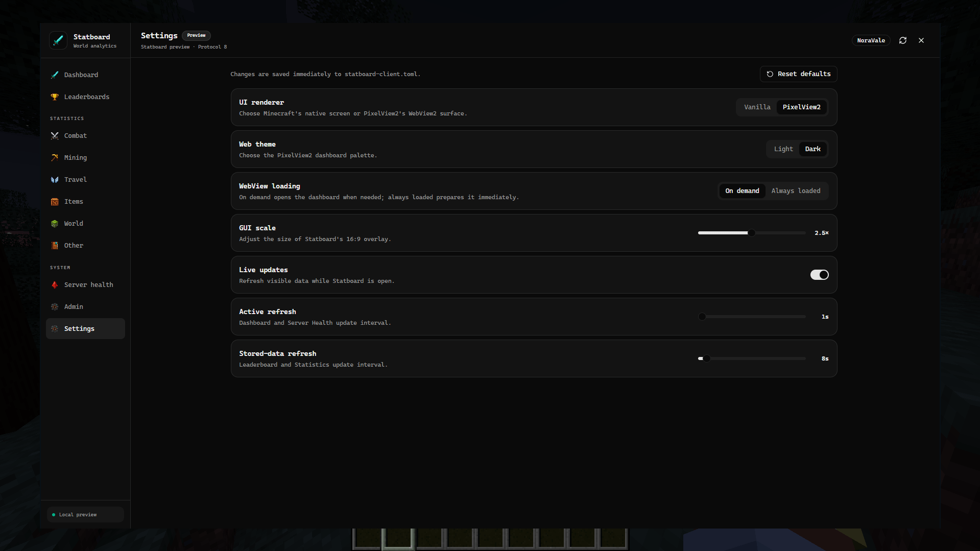
Task: Click the World grass block icon
Action: tap(55, 224)
